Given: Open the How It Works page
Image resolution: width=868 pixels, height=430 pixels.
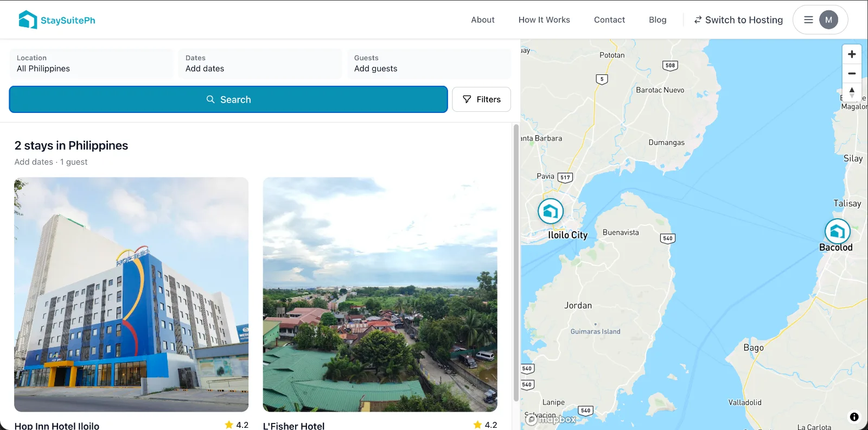Looking at the screenshot, I should [544, 20].
